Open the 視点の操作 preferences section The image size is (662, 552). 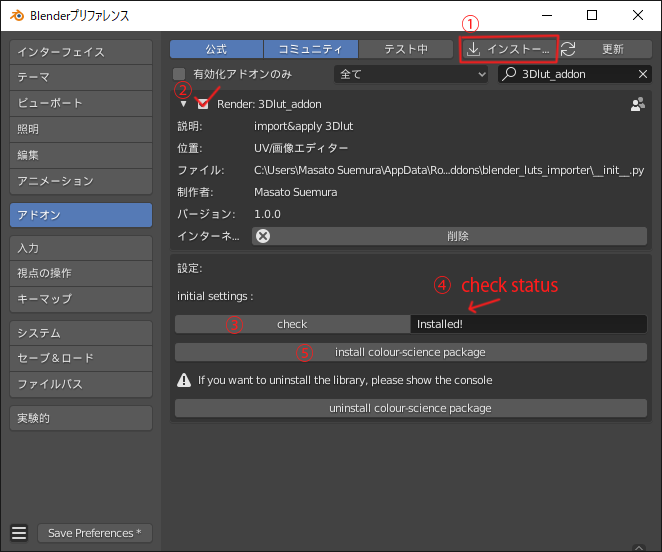(x=81, y=273)
